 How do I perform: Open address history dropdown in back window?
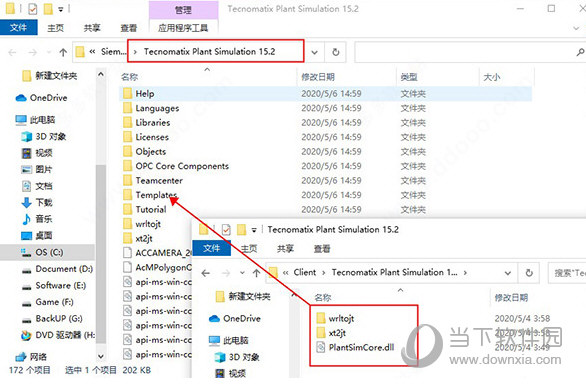[315, 52]
